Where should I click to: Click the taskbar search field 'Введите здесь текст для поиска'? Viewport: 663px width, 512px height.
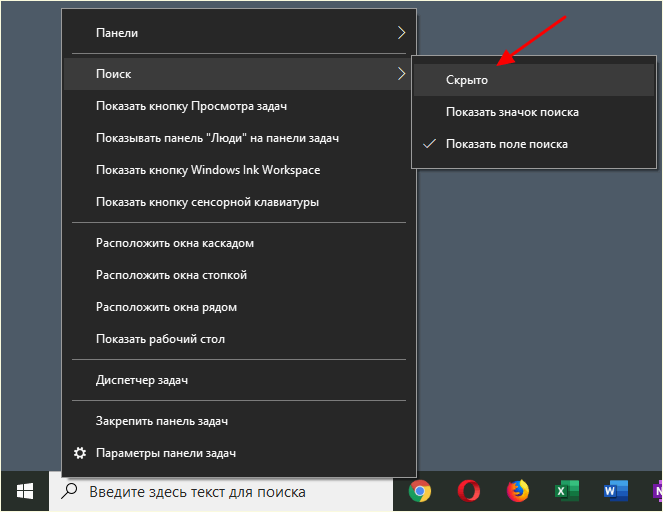point(221,491)
